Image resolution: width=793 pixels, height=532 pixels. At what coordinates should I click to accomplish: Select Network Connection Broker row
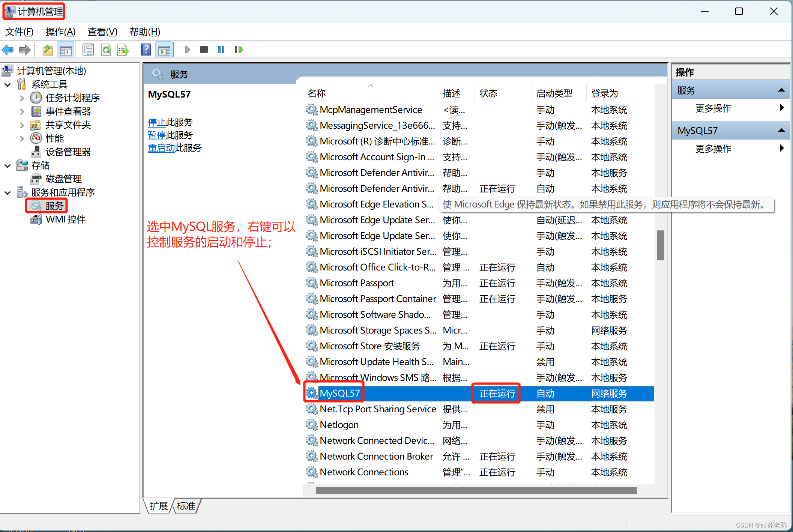coord(479,456)
